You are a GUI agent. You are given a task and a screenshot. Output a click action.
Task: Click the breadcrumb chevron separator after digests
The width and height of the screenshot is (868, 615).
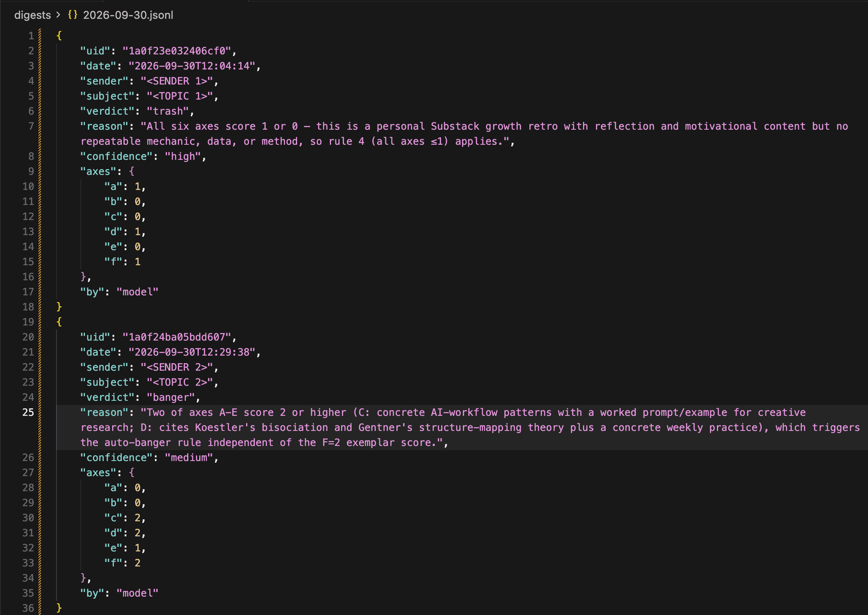(58, 15)
